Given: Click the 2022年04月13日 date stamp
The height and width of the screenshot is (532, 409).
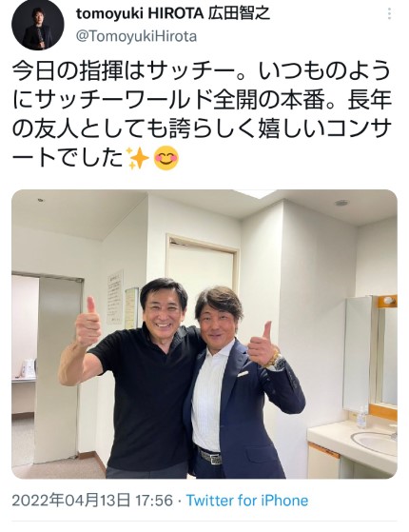Looking at the screenshot, I should click(71, 501).
